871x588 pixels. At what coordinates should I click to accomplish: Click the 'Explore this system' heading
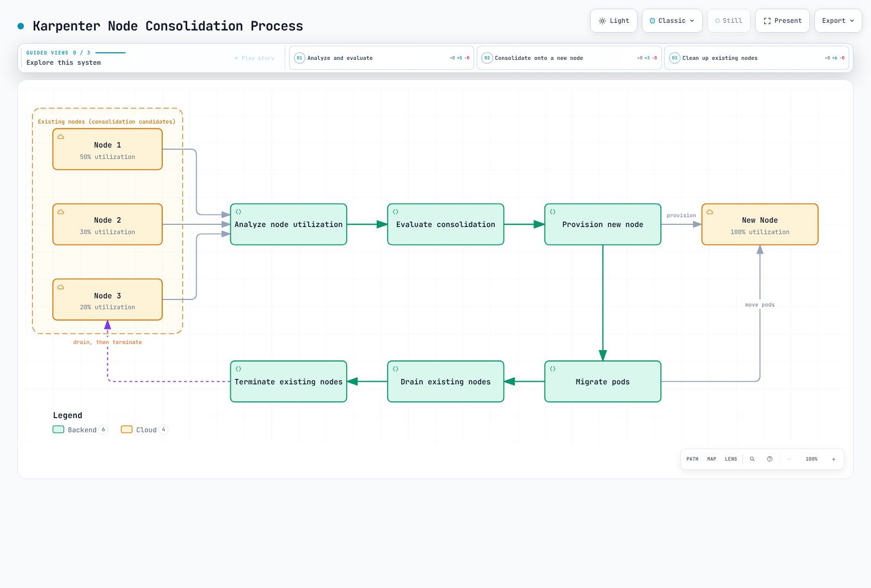pyautogui.click(x=64, y=63)
